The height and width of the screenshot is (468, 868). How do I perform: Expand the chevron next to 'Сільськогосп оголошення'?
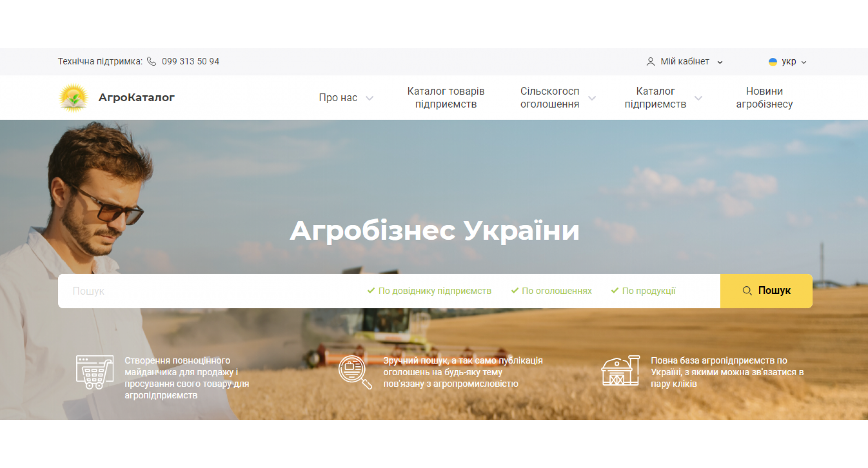(x=592, y=98)
